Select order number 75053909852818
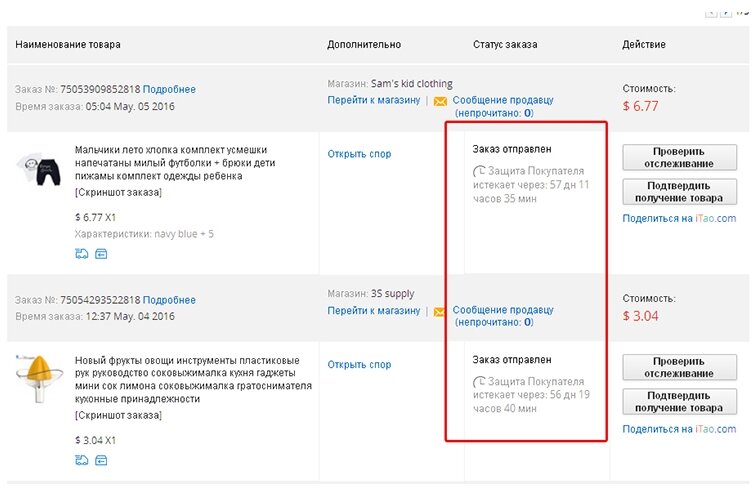Image resolution: width=755 pixels, height=488 pixels. click(100, 90)
